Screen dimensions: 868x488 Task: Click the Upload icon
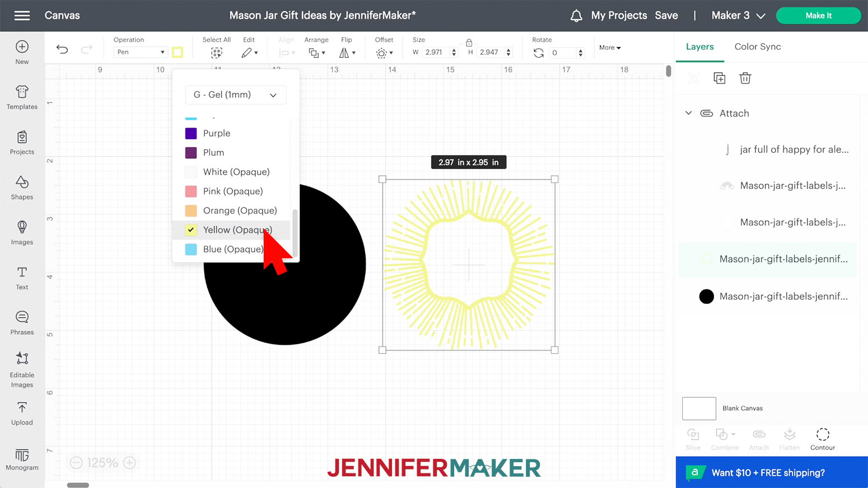point(22,408)
